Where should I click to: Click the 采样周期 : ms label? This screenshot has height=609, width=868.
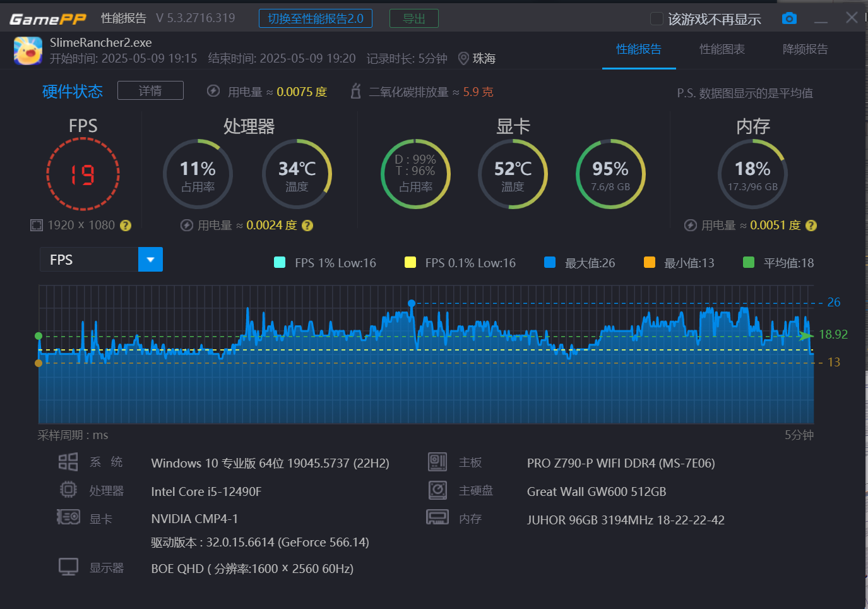click(x=73, y=435)
